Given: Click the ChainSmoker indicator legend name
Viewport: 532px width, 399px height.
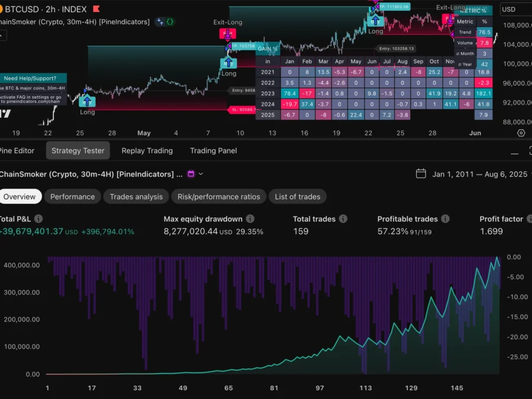Looking at the screenshot, I should (x=74, y=22).
